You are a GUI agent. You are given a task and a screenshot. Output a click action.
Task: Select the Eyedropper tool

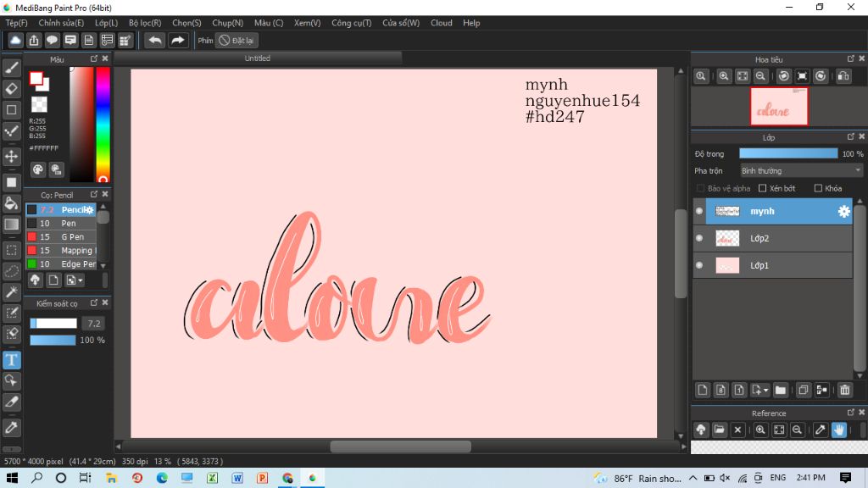(12, 427)
